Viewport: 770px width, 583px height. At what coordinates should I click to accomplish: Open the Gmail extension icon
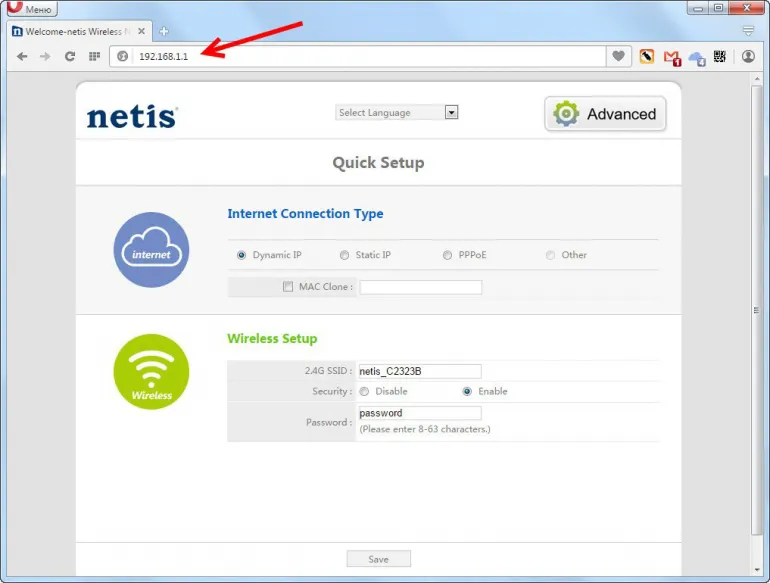(x=672, y=58)
